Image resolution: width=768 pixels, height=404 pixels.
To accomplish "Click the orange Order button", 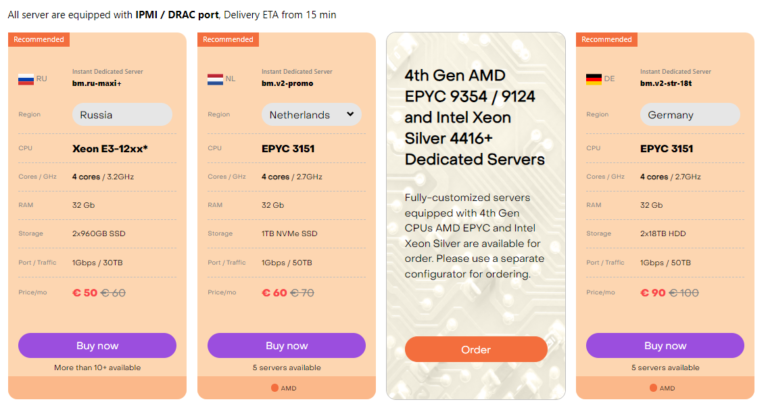I will (476, 349).
